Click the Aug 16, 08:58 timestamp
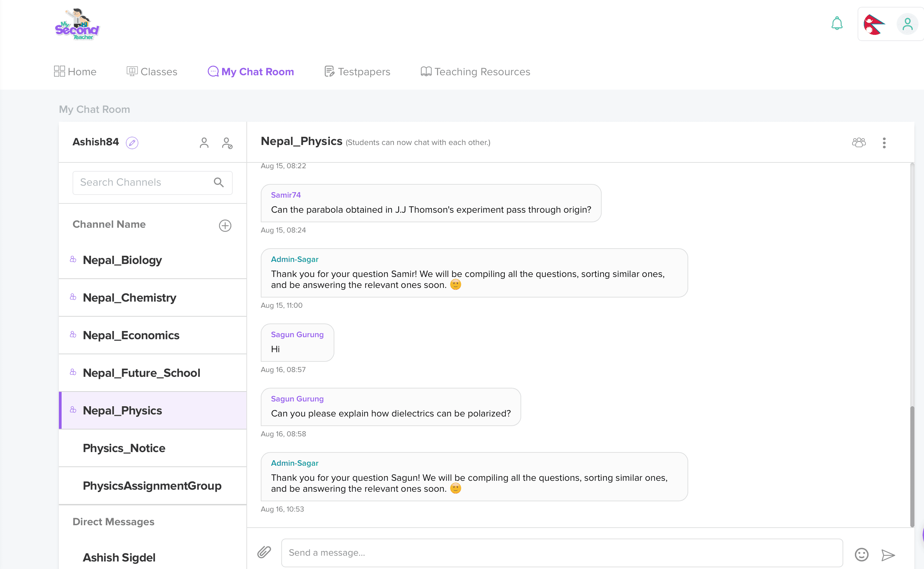The image size is (924, 569). pos(283,434)
